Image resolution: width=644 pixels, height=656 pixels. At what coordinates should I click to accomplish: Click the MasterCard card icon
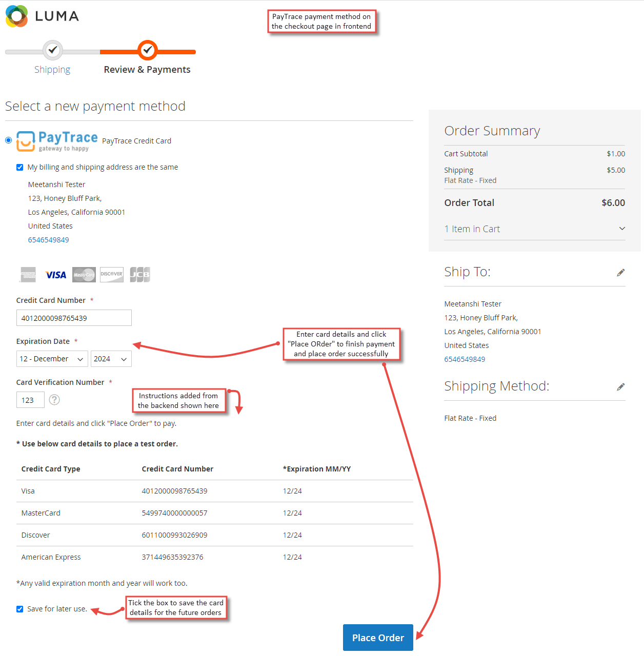pyautogui.click(x=84, y=275)
